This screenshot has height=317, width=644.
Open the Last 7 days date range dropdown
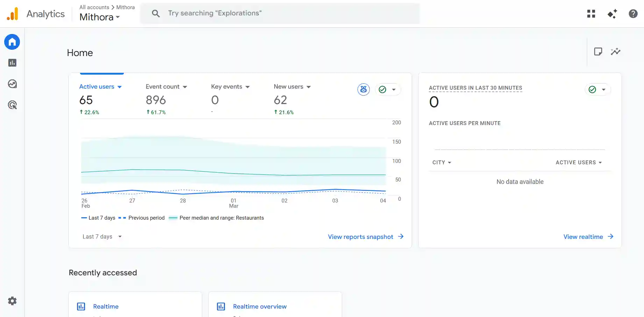point(102,237)
